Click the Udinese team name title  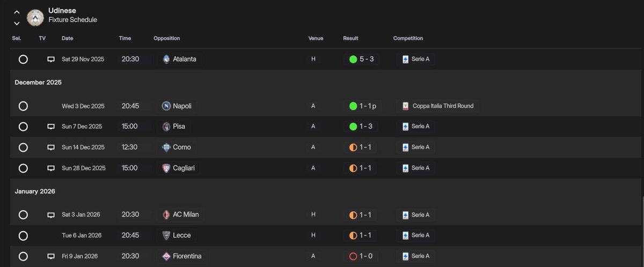tap(62, 11)
